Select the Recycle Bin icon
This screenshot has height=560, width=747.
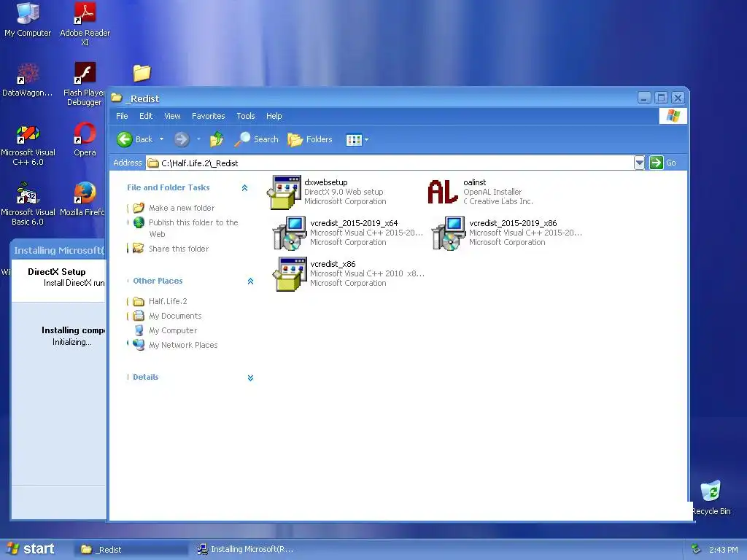tap(711, 498)
